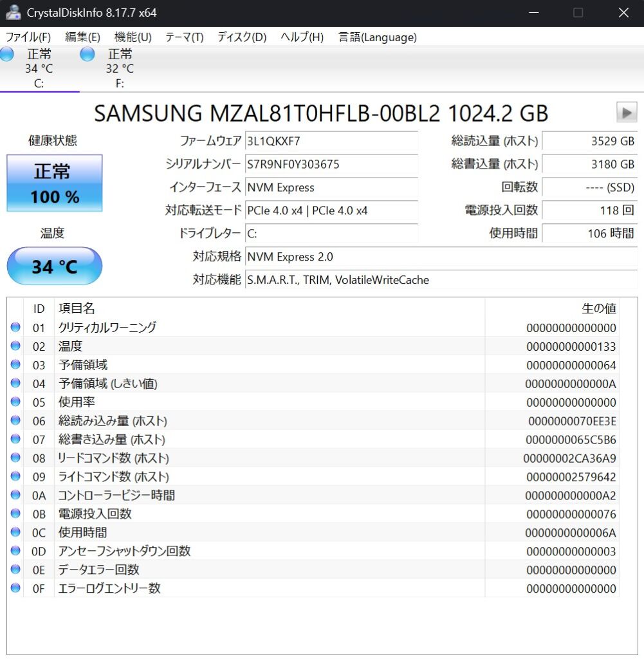Click the interface field NVM Express
Screen dimensions: 644x659
tap(331, 187)
